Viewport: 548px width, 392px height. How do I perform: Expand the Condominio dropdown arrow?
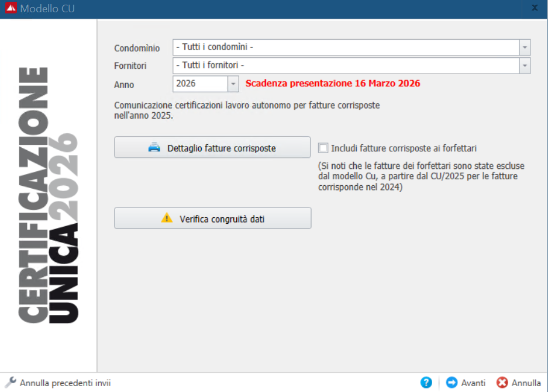[x=525, y=47]
